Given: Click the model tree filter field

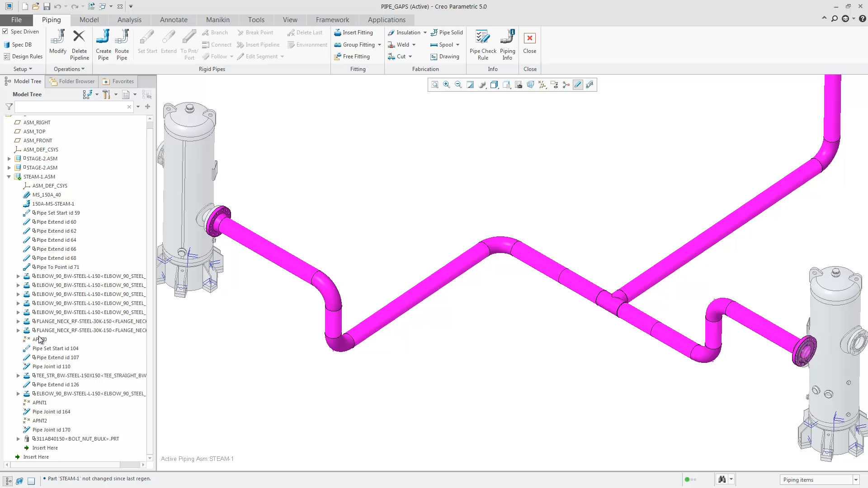Looking at the screenshot, I should 71,107.
